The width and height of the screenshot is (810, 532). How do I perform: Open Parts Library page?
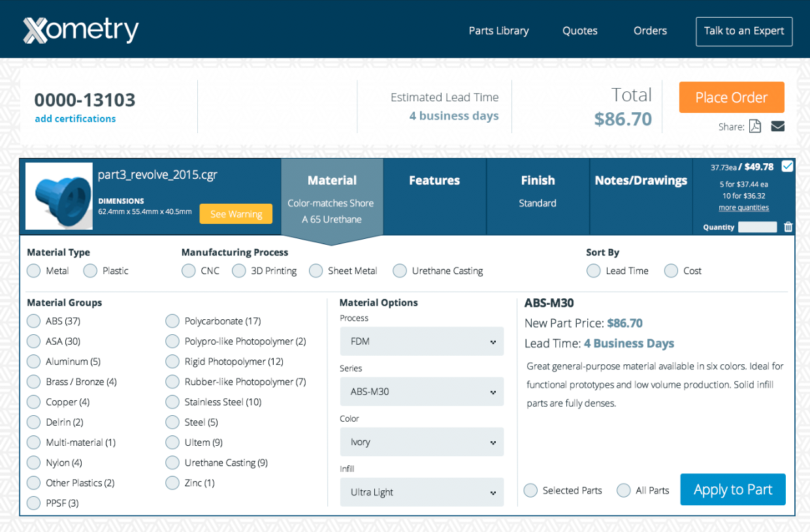[499, 31]
